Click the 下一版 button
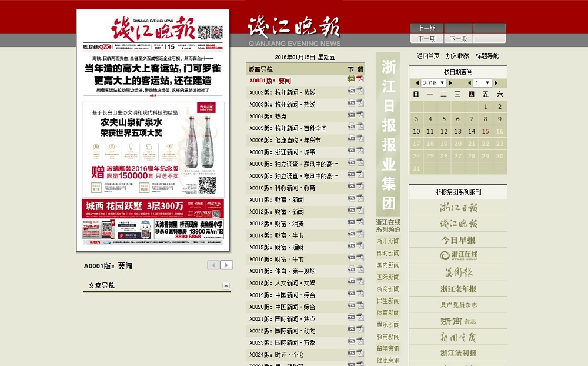The image size is (588, 366). [x=458, y=39]
